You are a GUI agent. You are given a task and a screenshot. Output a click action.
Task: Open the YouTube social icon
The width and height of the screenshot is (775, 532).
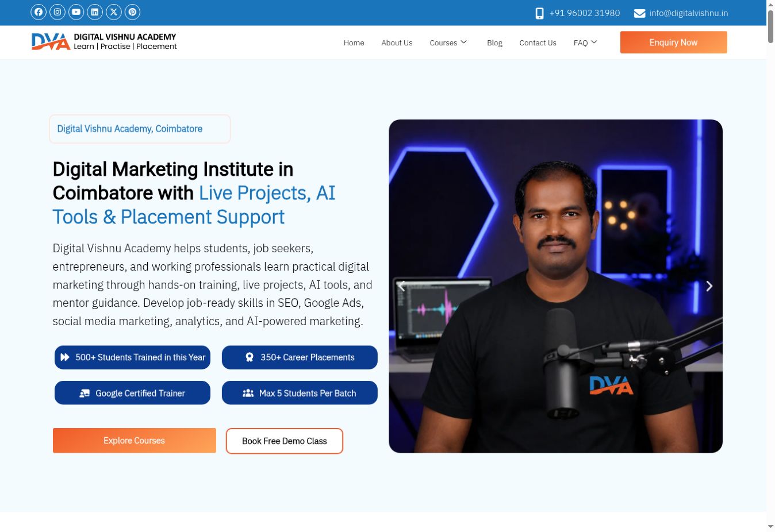pyautogui.click(x=76, y=12)
